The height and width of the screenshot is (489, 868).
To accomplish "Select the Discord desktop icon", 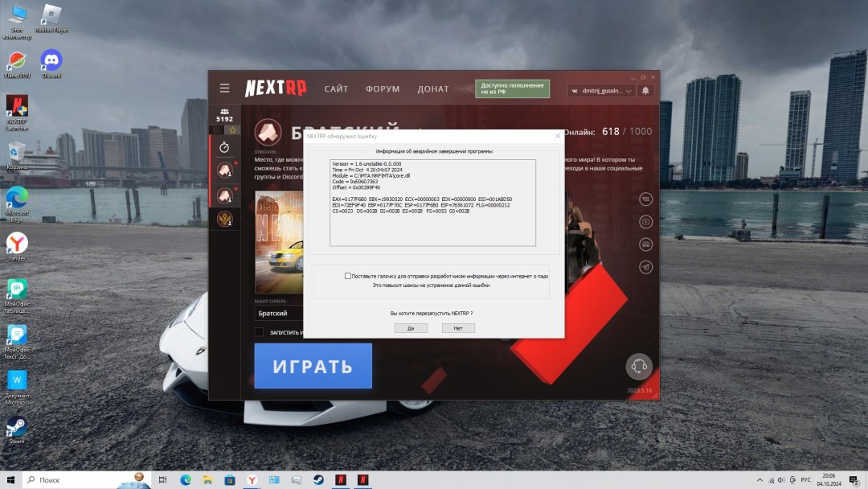I will 51,64.
